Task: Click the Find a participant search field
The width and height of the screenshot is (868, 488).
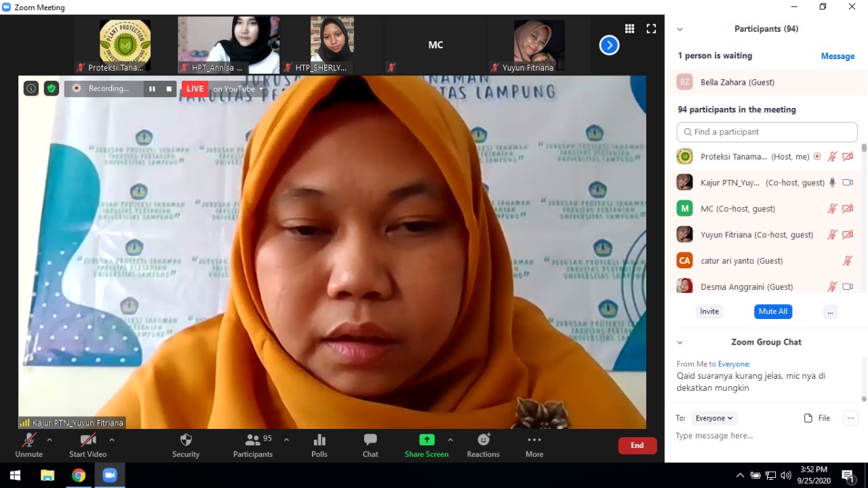Action: pos(767,132)
